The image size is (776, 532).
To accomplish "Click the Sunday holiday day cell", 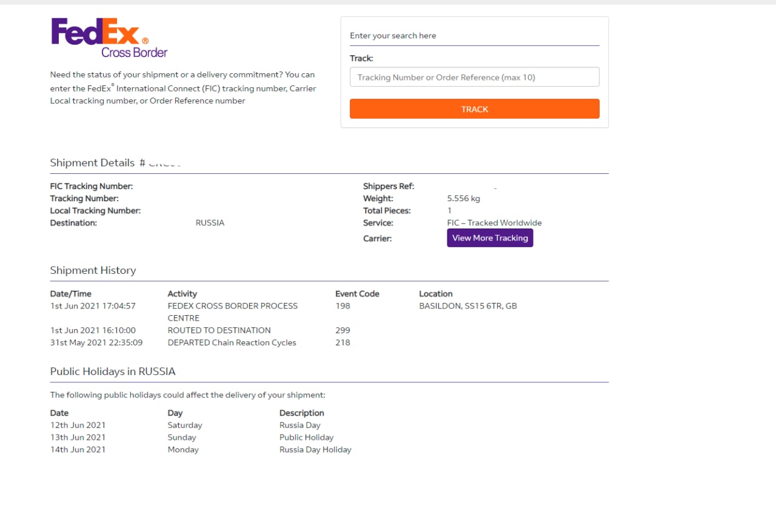I will [182, 437].
